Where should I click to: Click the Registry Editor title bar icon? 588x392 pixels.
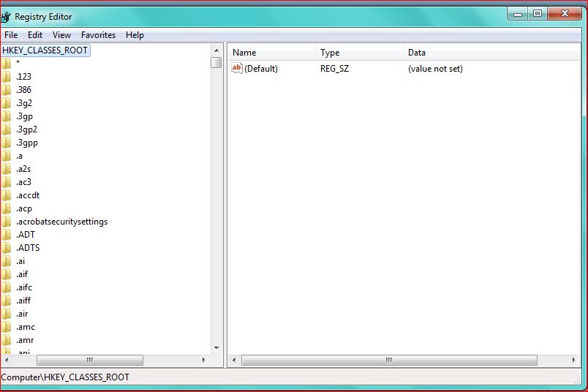tap(5, 17)
